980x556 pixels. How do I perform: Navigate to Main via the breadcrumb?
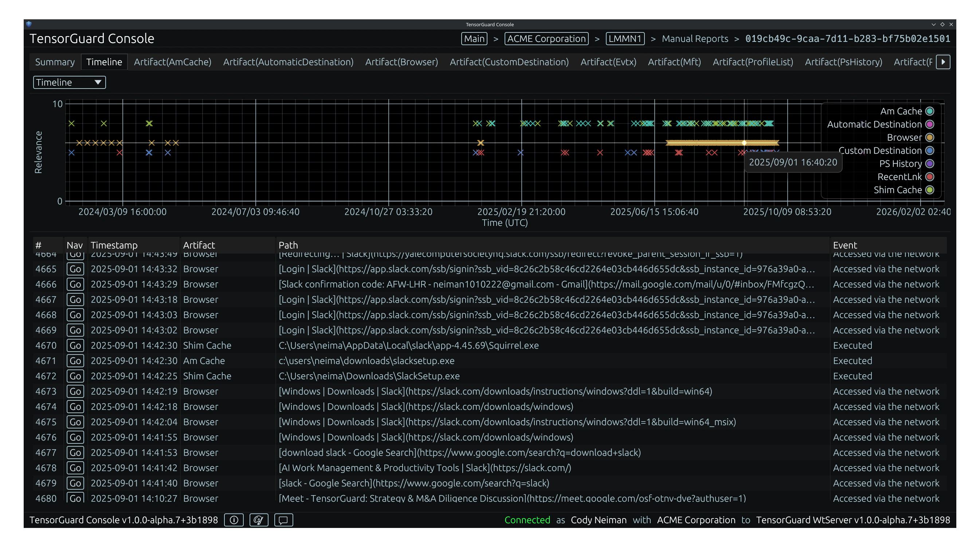[x=474, y=38]
